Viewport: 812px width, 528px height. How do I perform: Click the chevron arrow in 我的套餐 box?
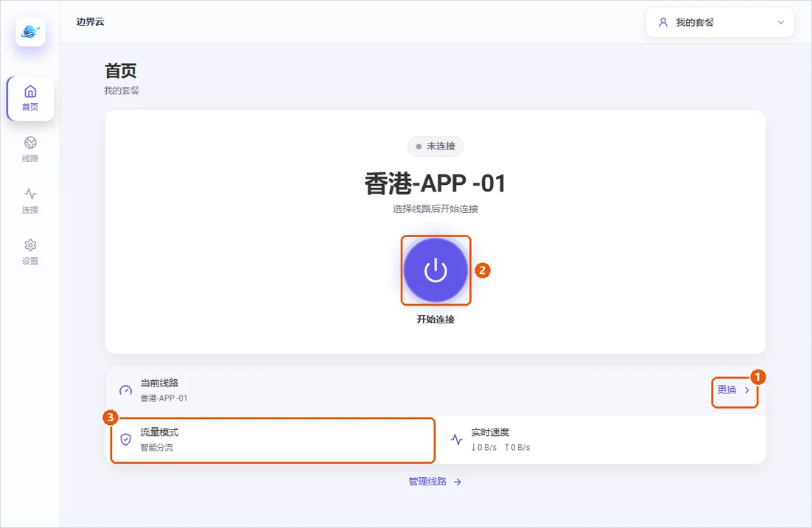click(780, 22)
